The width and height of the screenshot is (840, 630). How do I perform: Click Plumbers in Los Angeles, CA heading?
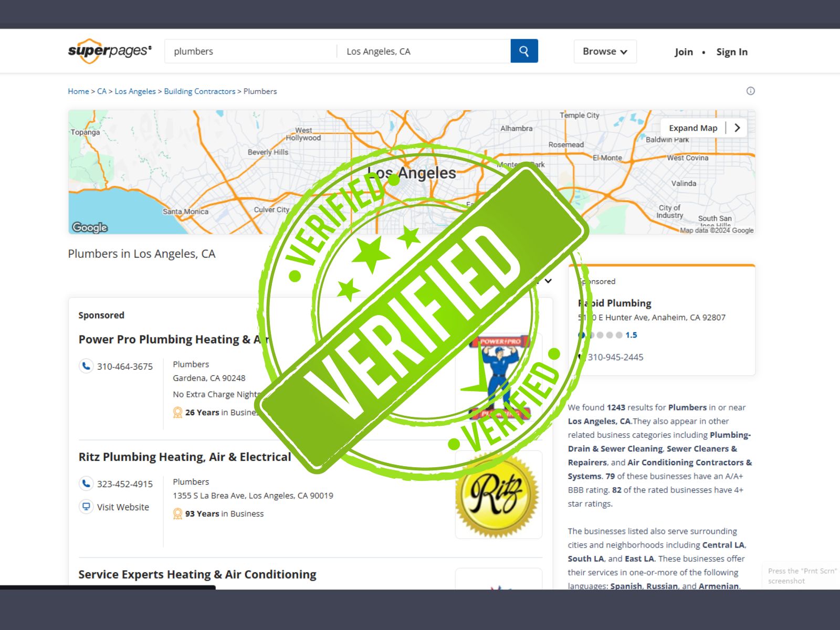pos(142,254)
